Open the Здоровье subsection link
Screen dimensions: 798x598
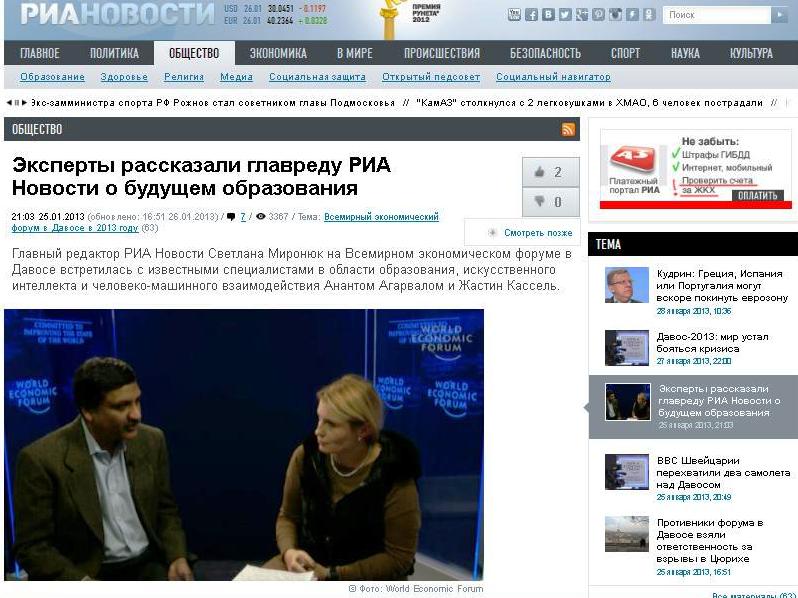click(x=124, y=77)
